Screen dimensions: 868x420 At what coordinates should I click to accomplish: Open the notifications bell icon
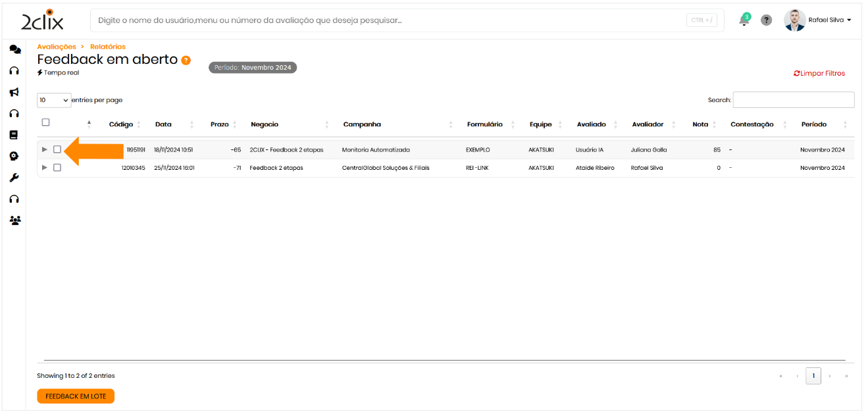click(744, 20)
